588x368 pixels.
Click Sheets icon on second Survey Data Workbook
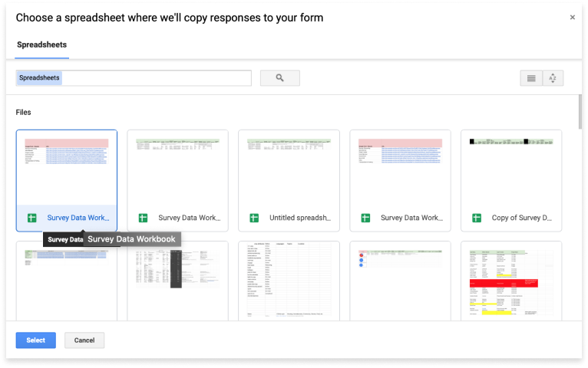(143, 218)
